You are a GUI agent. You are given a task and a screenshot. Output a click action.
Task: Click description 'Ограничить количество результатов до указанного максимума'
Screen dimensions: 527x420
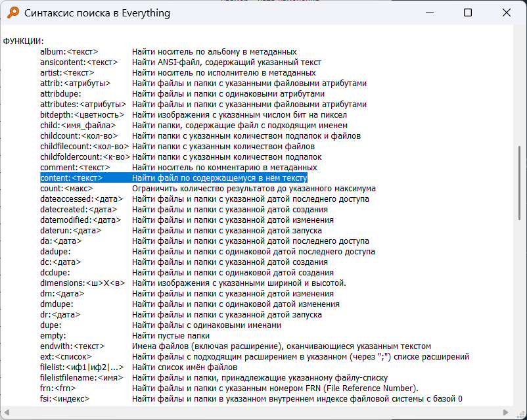coord(254,189)
